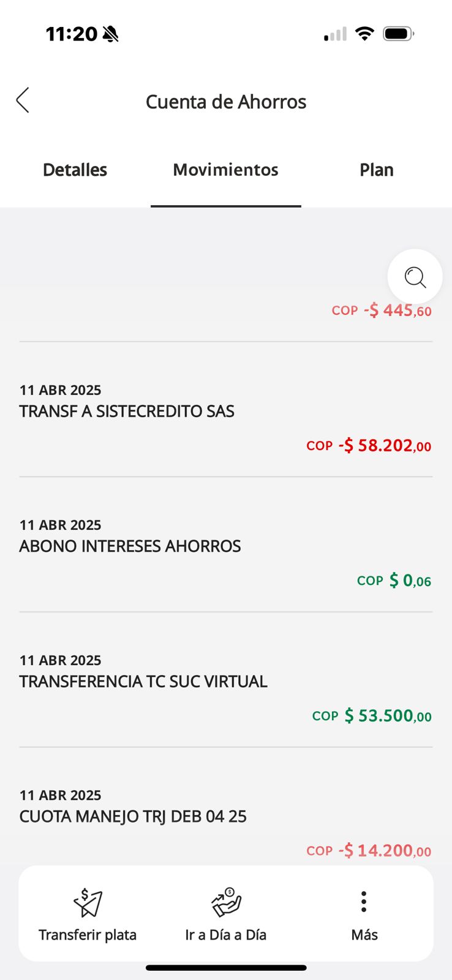Open the three-dot Más menu
Screen dimensions: 452x980
(364, 902)
